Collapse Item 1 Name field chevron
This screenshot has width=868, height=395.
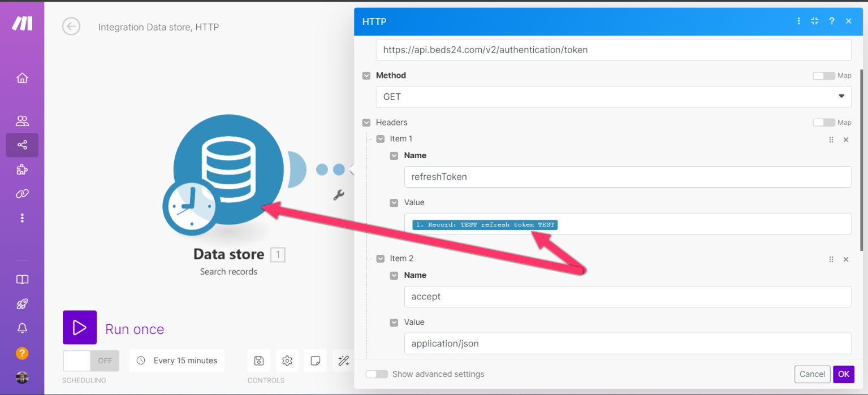[394, 155]
